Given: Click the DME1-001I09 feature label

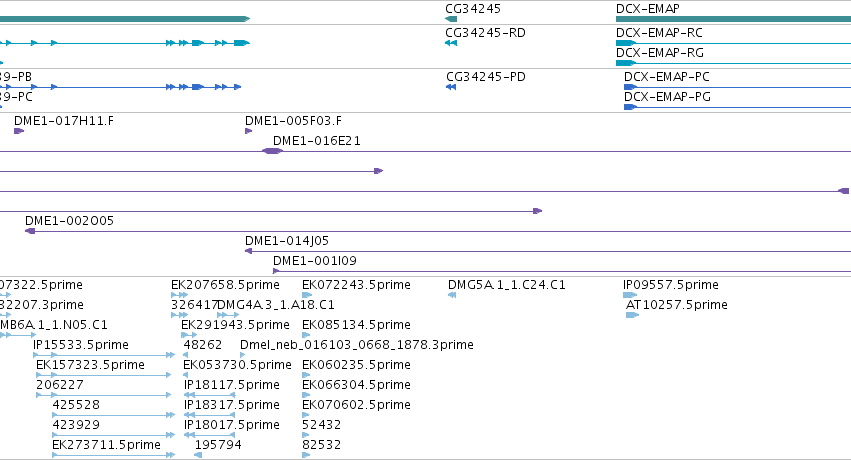Looking at the screenshot, I should point(315,261).
